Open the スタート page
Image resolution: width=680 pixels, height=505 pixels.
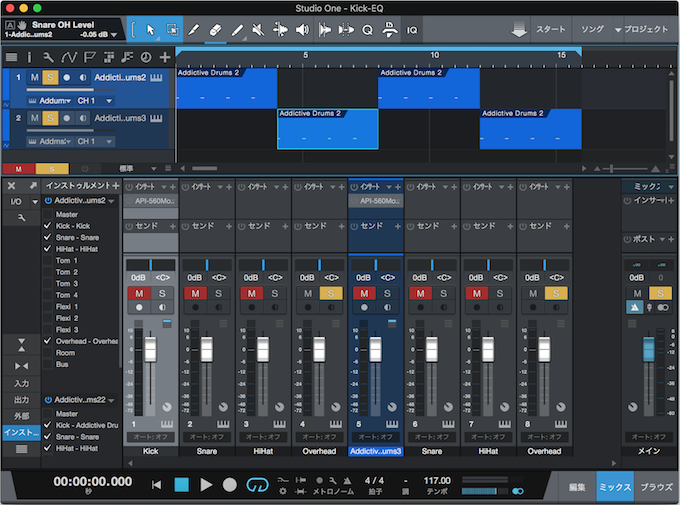pos(551,30)
